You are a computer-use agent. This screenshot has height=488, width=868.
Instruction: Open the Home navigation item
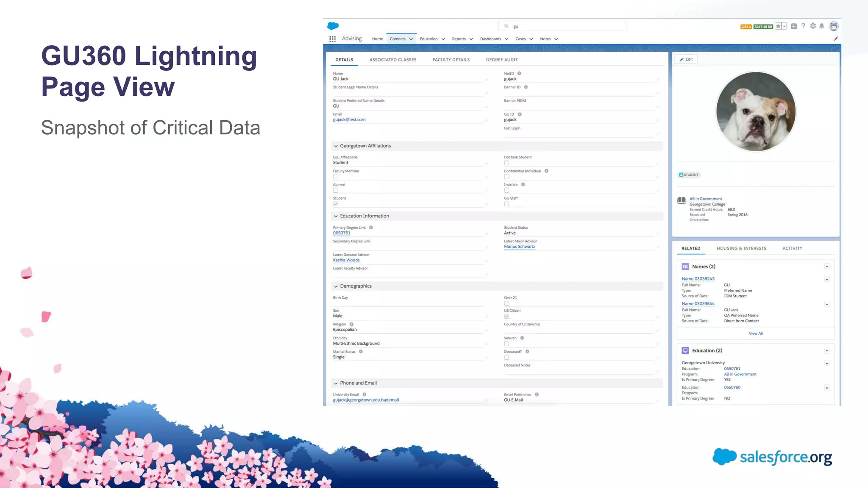coord(377,39)
